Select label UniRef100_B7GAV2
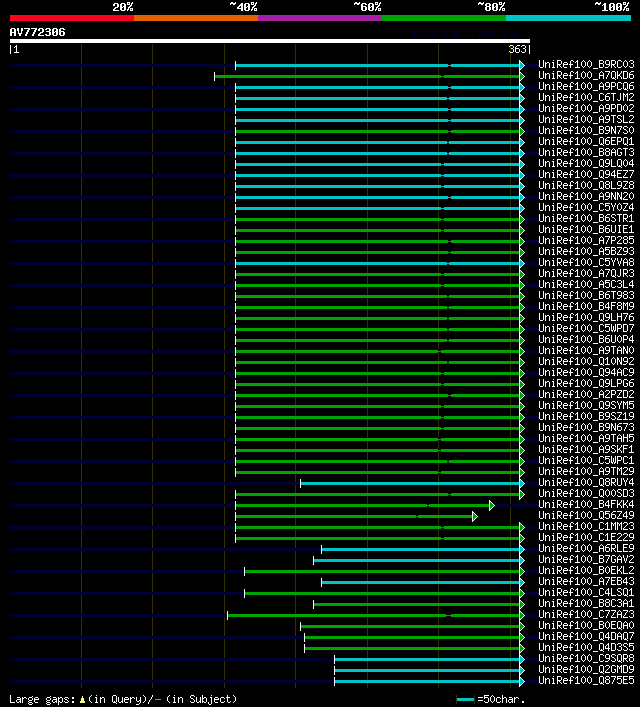The height and width of the screenshot is (707, 640). point(586,560)
